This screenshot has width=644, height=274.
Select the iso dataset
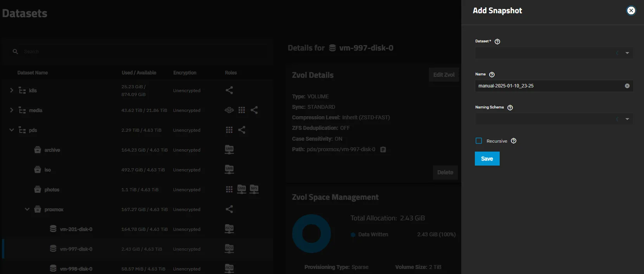point(47,170)
